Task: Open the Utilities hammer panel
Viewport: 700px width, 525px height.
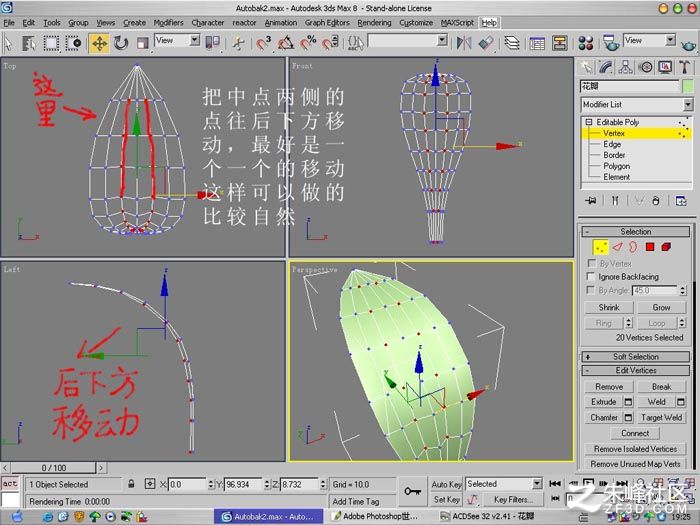Action: (x=684, y=67)
